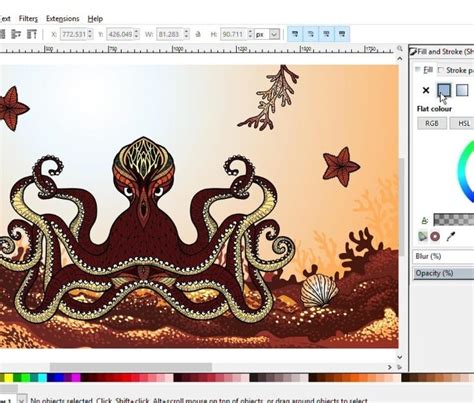
Task: Open the Extensions menu
Action: pos(62,19)
